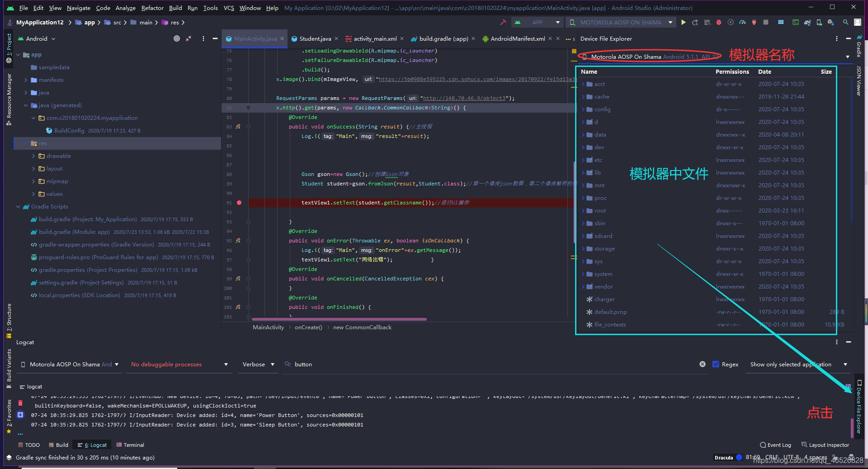Toggle the Build Variants side panel
This screenshot has height=469, width=868.
(x=9, y=368)
